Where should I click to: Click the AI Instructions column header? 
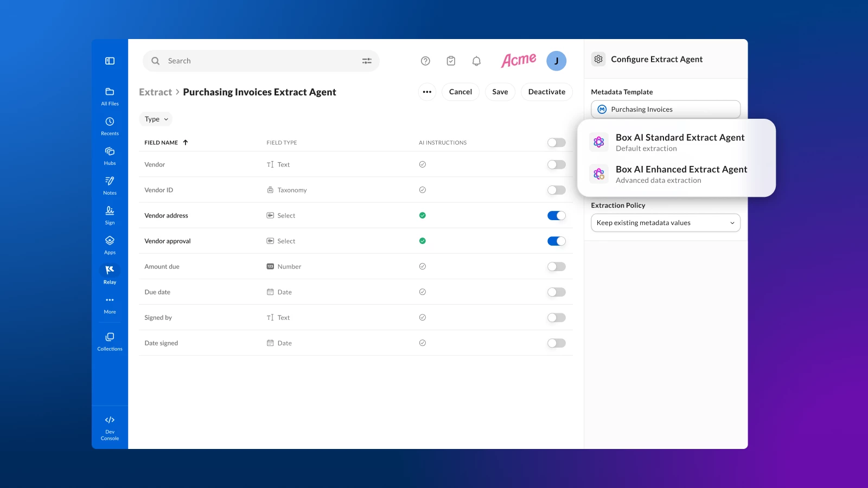pos(443,143)
